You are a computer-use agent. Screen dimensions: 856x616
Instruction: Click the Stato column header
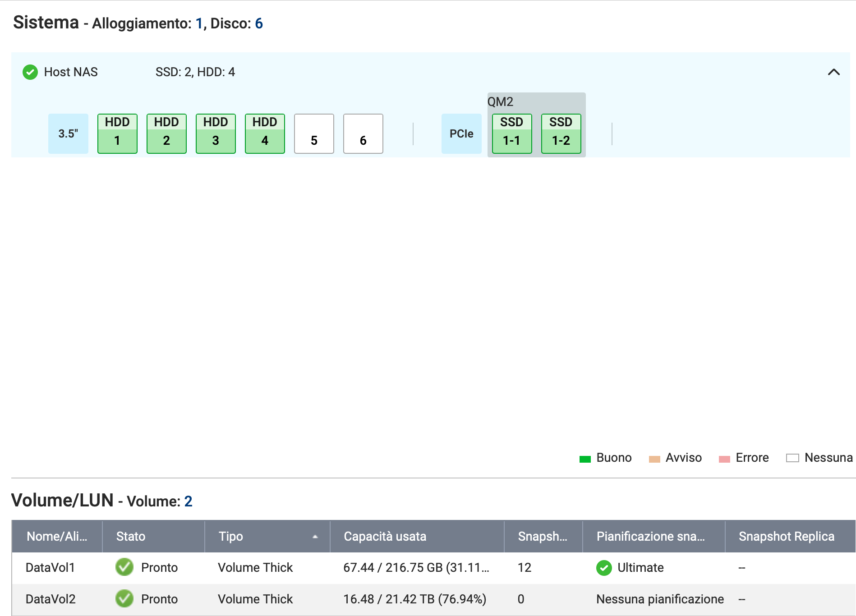(131, 536)
